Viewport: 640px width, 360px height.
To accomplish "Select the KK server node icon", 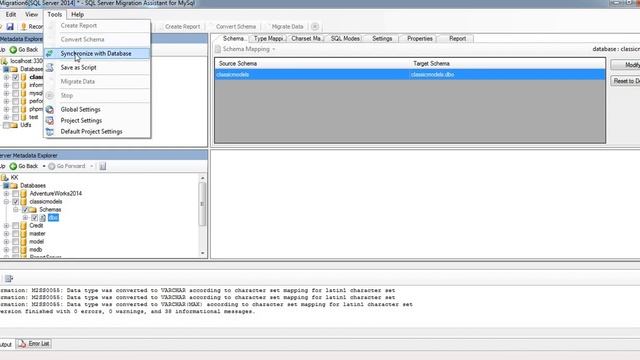I will (4, 178).
